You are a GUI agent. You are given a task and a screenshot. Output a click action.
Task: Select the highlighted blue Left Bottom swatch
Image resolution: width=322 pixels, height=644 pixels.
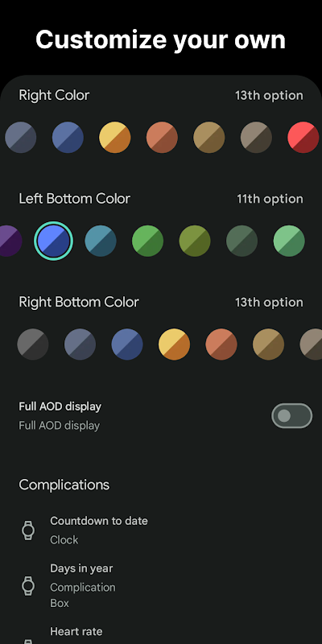(x=53, y=241)
